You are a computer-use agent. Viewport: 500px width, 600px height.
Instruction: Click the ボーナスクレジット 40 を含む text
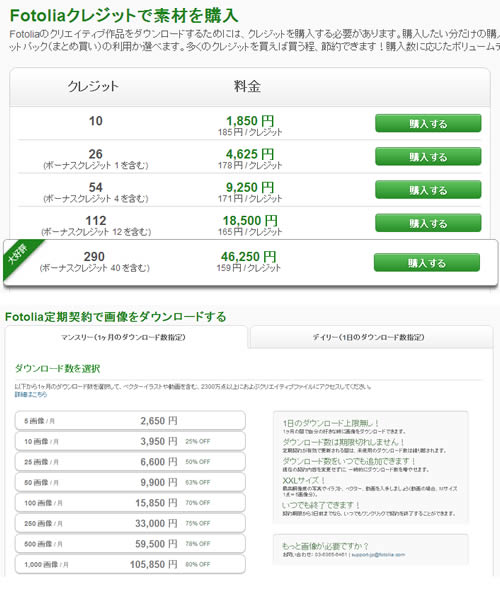[94, 268]
